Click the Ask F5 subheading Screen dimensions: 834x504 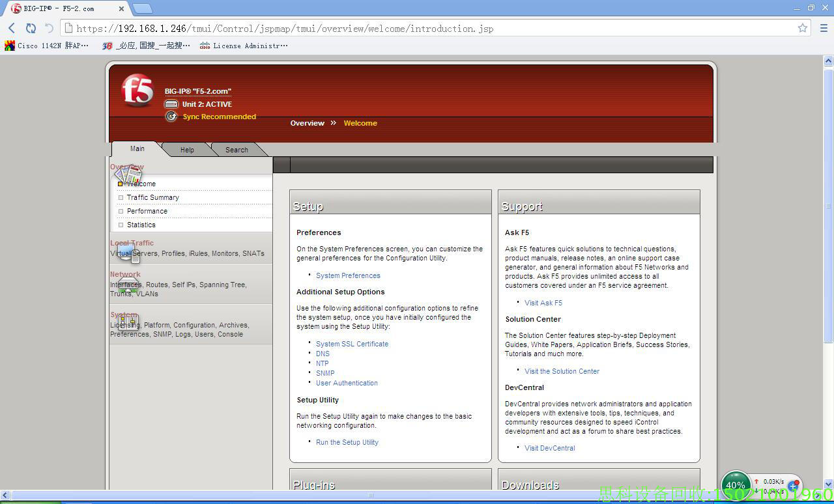tap(517, 232)
